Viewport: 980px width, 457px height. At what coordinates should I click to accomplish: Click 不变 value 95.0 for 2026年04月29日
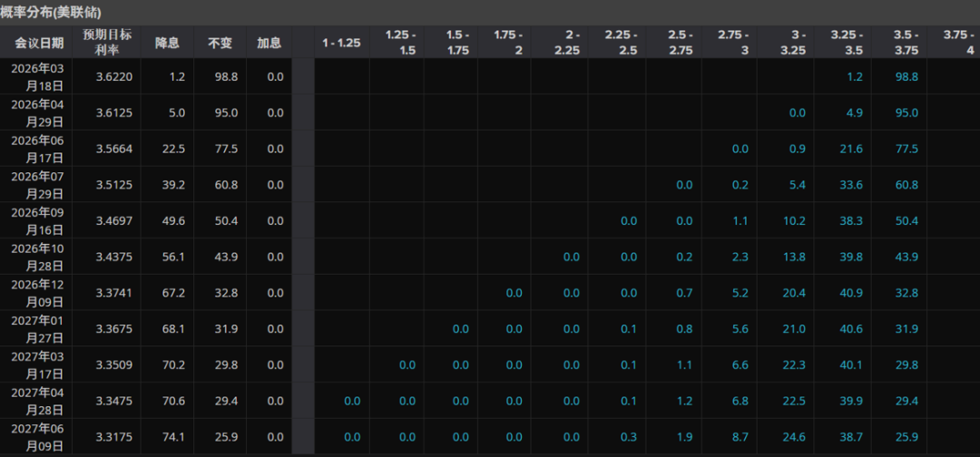click(x=226, y=113)
